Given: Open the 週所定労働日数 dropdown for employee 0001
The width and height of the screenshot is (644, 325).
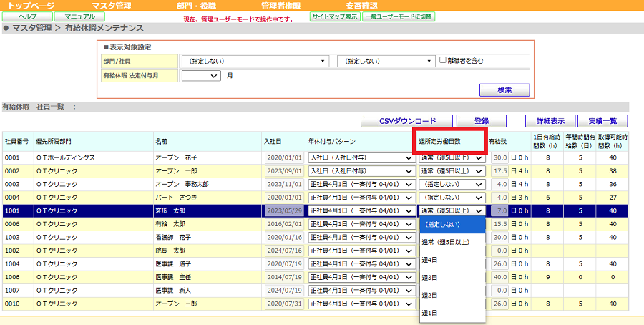Looking at the screenshot, I should click(452, 157).
